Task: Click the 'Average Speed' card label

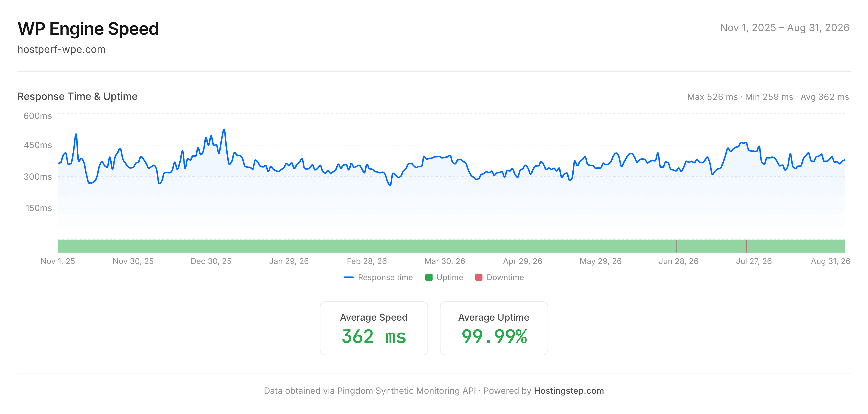Action: click(374, 317)
